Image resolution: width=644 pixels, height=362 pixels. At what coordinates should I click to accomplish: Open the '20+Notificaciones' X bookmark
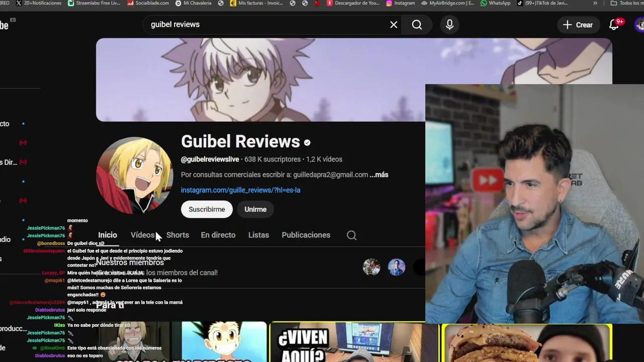point(39,3)
